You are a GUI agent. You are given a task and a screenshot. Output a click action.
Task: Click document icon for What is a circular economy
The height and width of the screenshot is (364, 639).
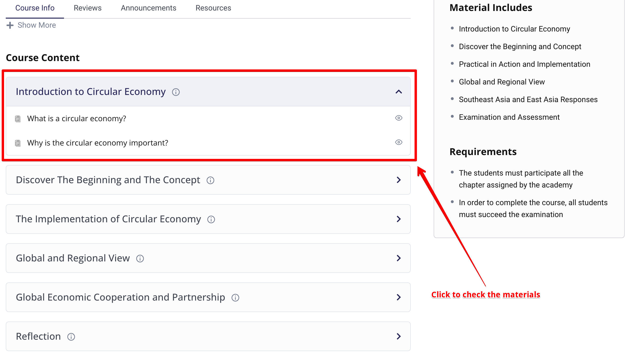[x=17, y=119]
